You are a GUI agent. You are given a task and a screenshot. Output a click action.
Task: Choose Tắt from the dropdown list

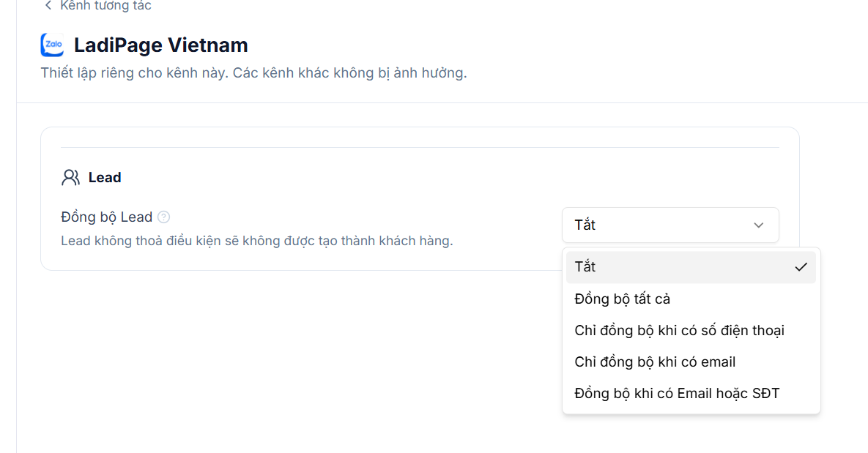pyautogui.click(x=691, y=267)
